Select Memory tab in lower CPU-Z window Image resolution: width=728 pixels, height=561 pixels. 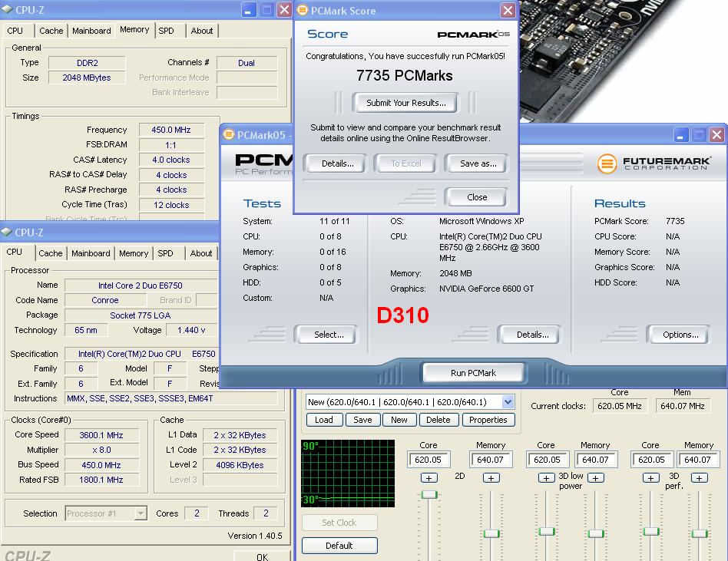(x=134, y=253)
